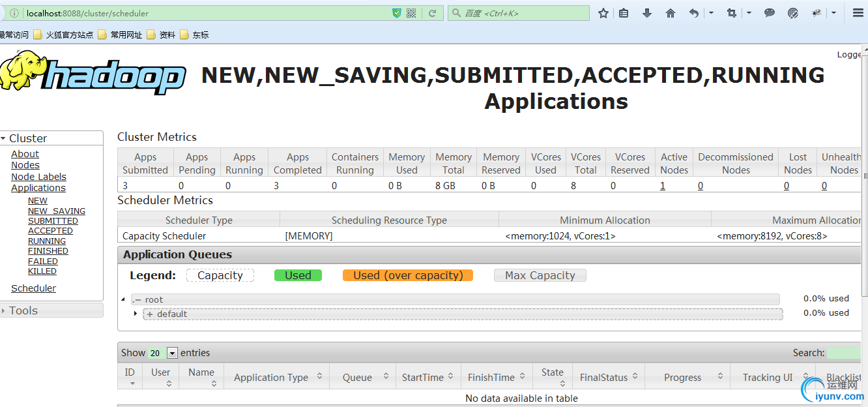Click the screenshot crop tool icon
The width and height of the screenshot is (868, 407).
click(732, 13)
